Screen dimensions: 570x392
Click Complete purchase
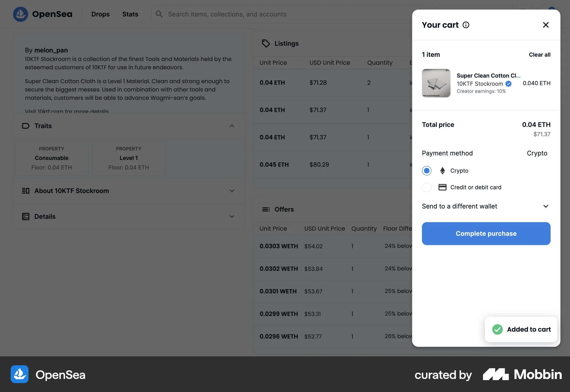pos(486,233)
